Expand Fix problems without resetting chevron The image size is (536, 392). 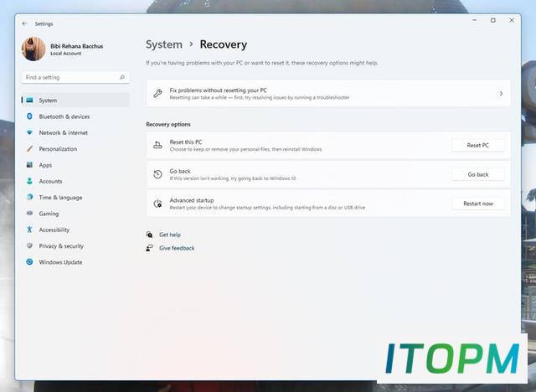tap(501, 93)
